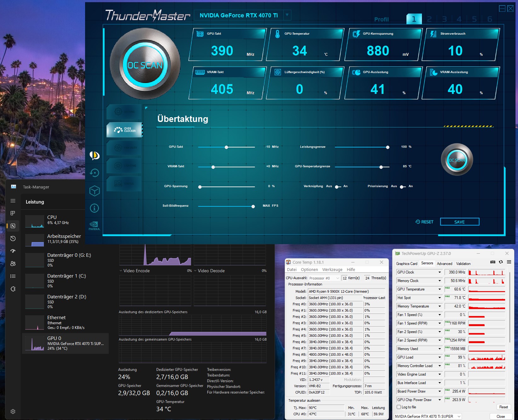Switch to Validation tab in GPU-Z
Image resolution: width=518 pixels, height=420 pixels.
click(463, 264)
